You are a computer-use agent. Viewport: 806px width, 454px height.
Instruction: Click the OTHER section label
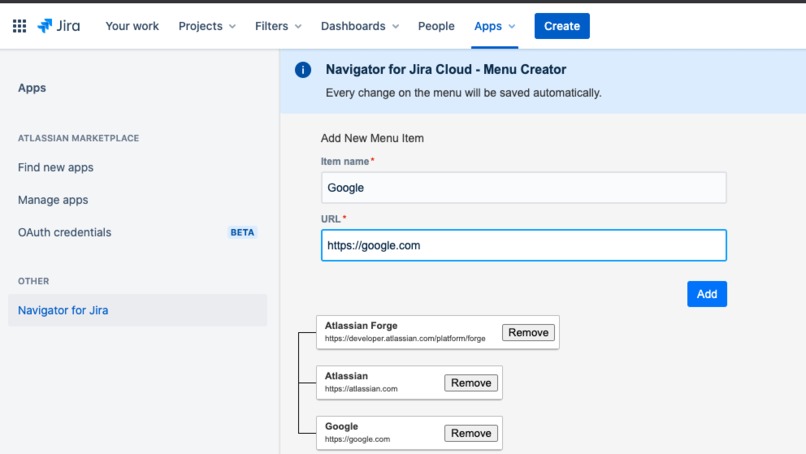[33, 281]
